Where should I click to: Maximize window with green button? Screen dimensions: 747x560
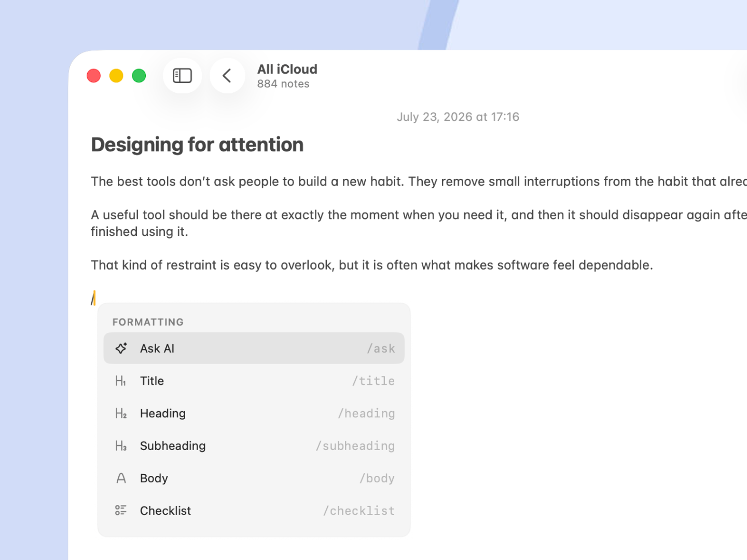coord(139,76)
